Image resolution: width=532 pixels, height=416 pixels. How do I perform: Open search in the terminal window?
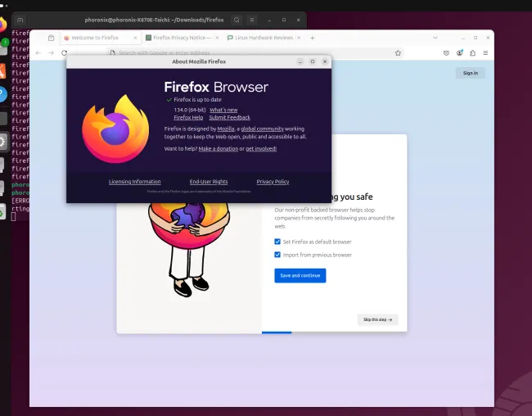pos(237,20)
